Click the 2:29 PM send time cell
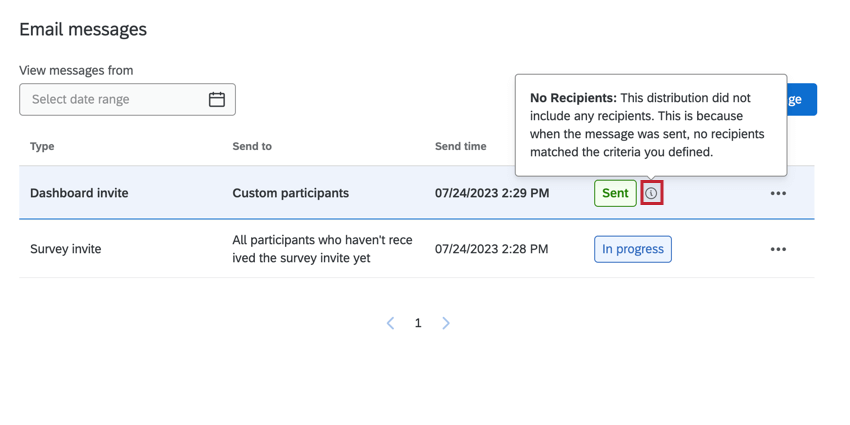 (x=492, y=193)
